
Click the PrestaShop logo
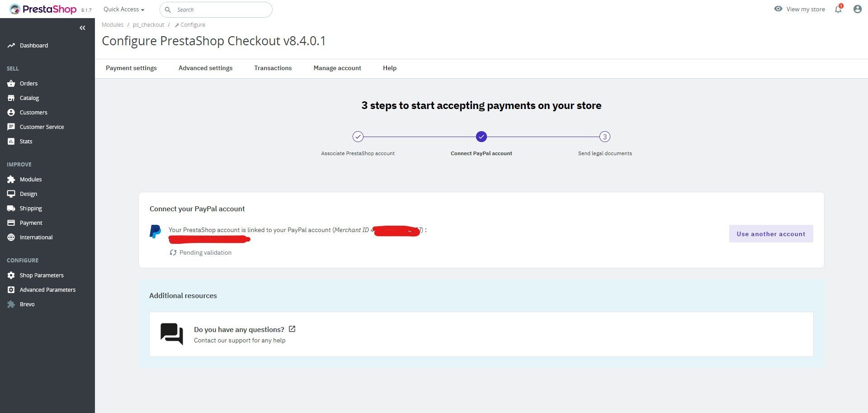[x=43, y=9]
